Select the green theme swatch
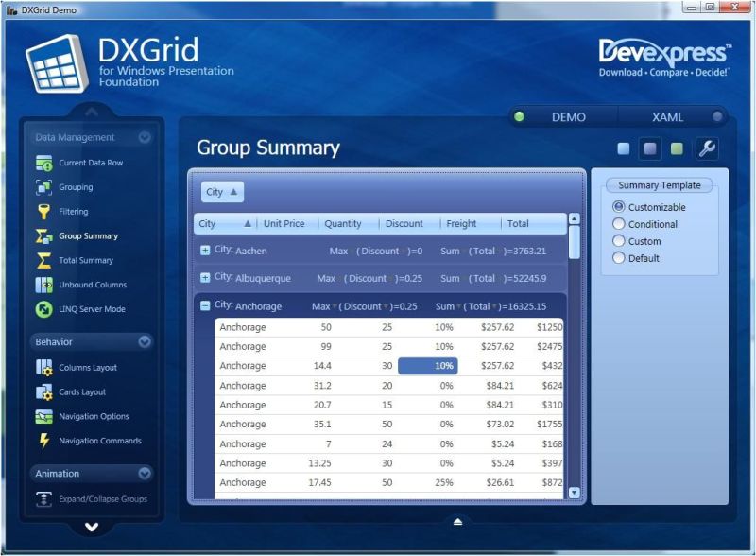The width and height of the screenshot is (756, 556). [677, 148]
